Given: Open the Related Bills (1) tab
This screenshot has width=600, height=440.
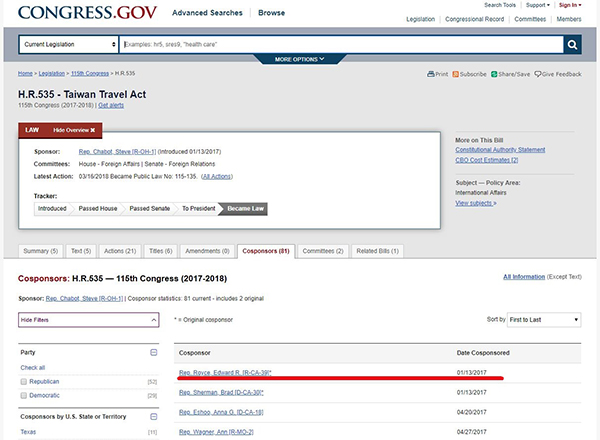Looking at the screenshot, I should (375, 250).
